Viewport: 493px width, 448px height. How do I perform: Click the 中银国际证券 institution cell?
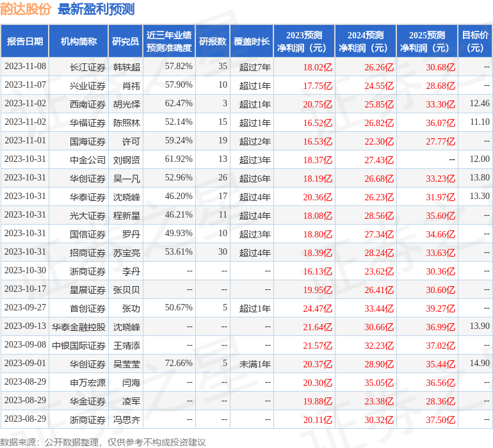tap(79, 345)
